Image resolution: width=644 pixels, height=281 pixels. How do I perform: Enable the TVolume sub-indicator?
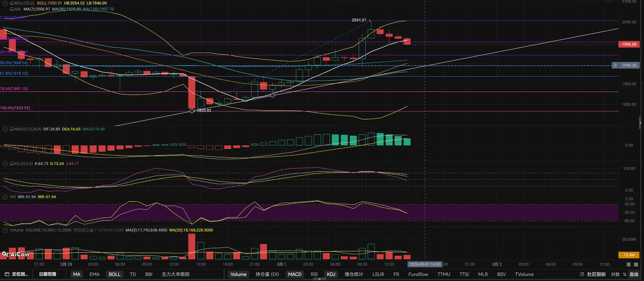click(524, 274)
